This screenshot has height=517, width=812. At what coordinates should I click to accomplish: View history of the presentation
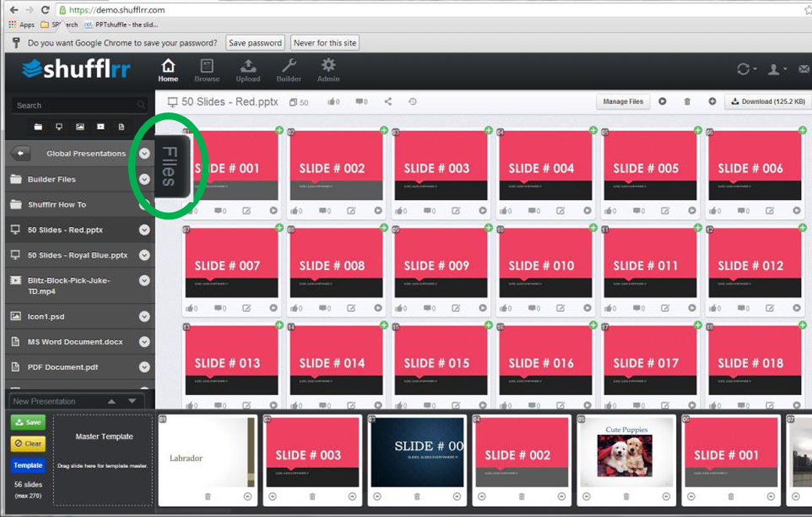413,102
